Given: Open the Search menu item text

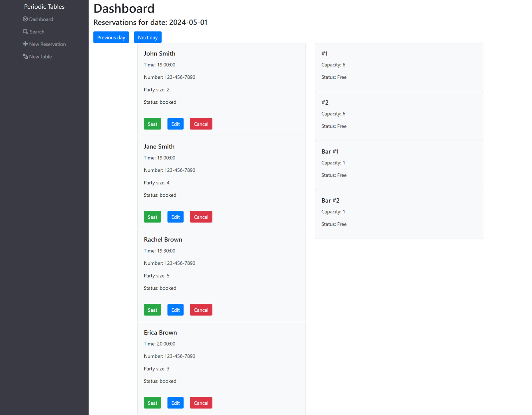Looking at the screenshot, I should pos(37,32).
